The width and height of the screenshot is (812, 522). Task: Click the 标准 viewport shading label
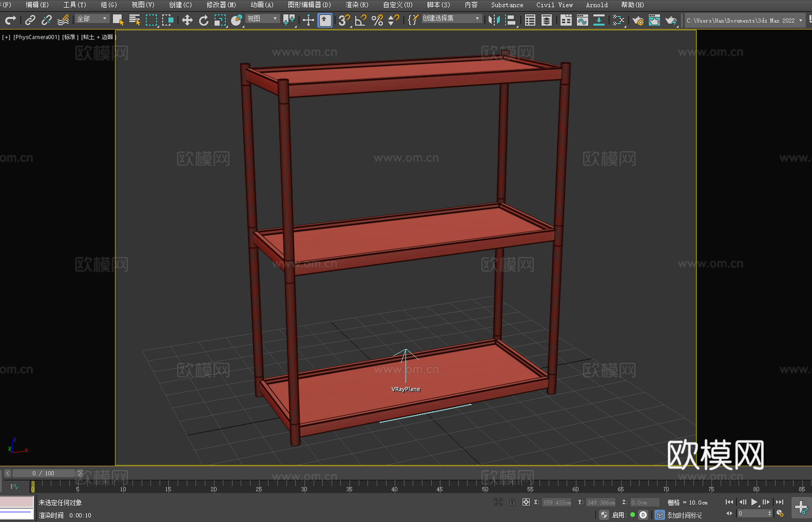tap(70, 37)
